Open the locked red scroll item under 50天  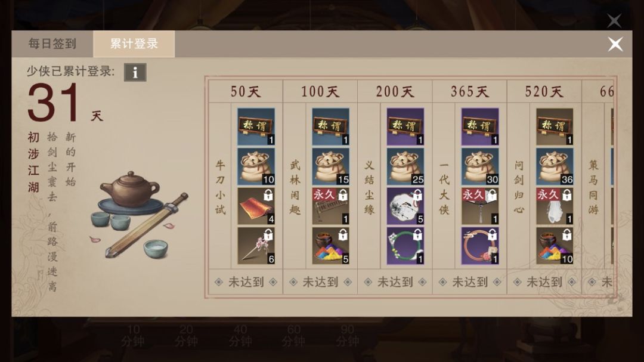pos(256,206)
